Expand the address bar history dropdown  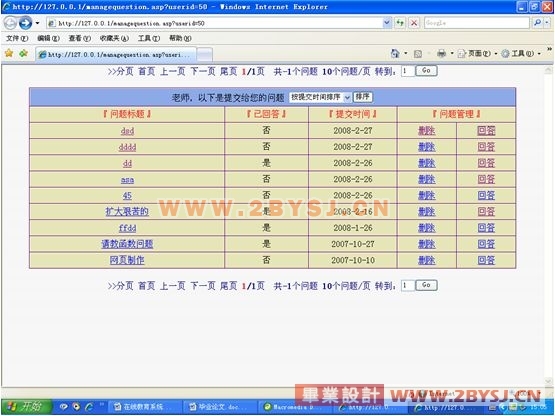(x=387, y=23)
